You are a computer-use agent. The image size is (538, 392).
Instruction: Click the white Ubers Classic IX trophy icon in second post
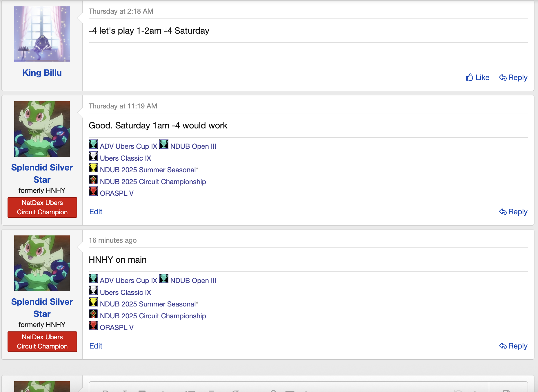tap(93, 156)
